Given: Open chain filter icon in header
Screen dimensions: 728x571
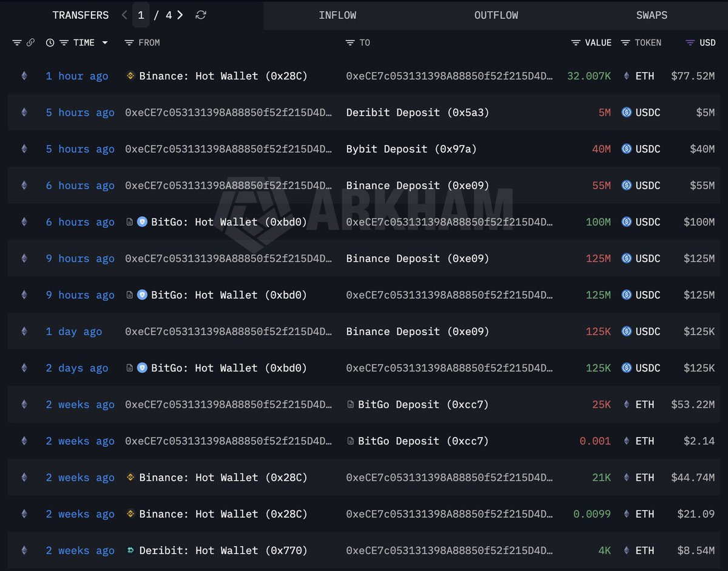Looking at the screenshot, I should click(17, 42).
